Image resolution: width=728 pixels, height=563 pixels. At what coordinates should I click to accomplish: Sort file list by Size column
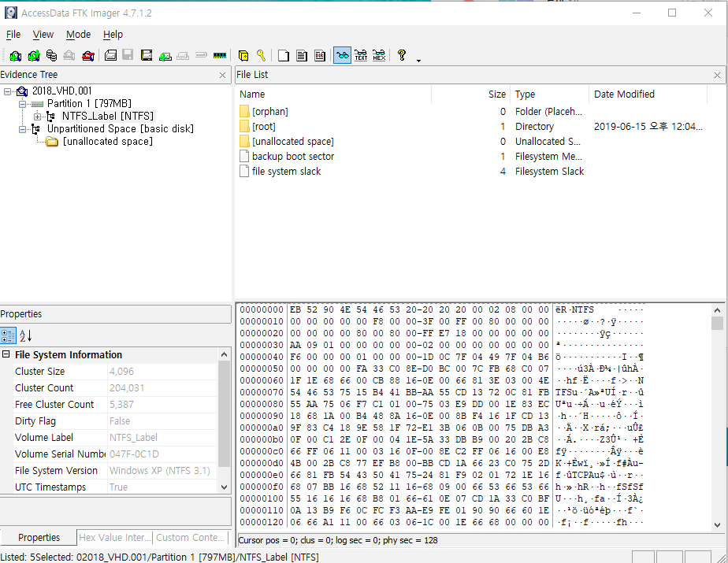click(x=471, y=94)
